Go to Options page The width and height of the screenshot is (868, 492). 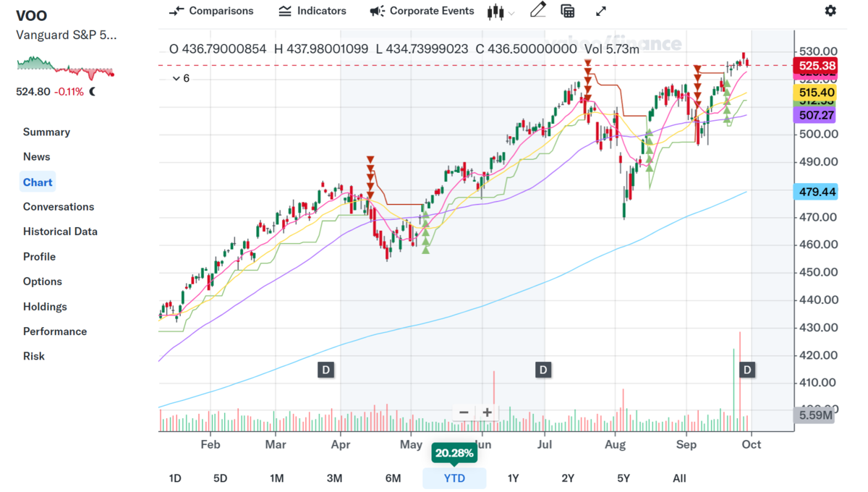(x=42, y=281)
